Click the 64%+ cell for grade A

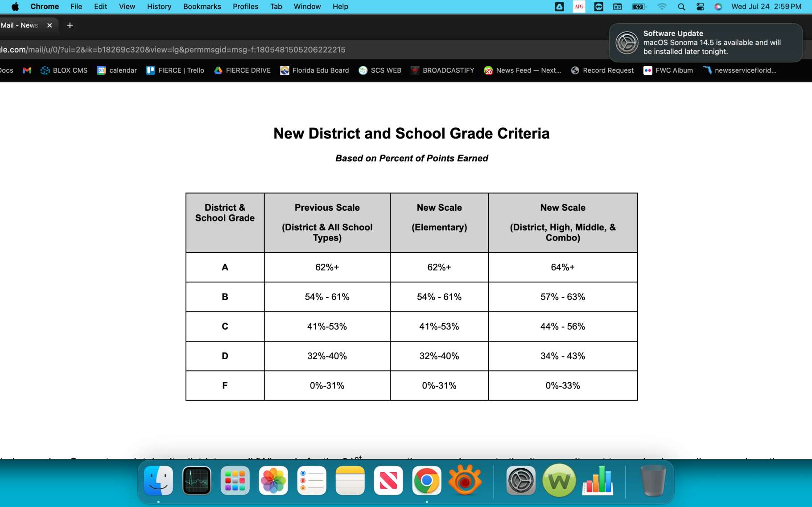(x=563, y=267)
